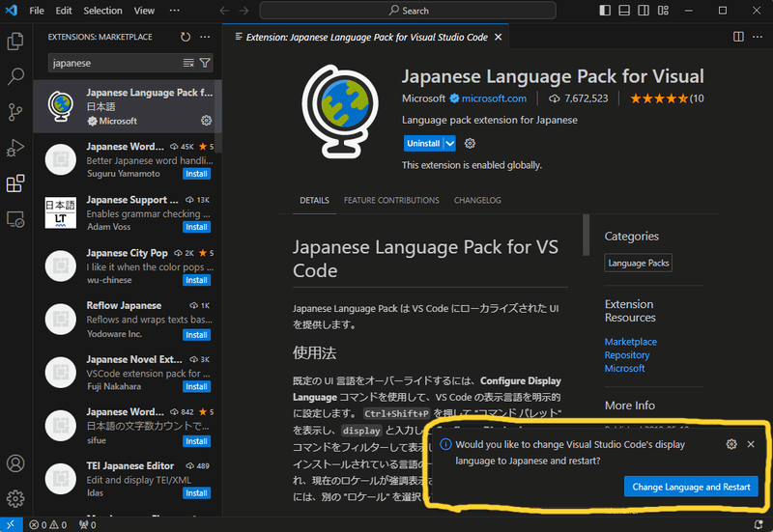Open the Manage gear in activity bar
The height and width of the screenshot is (532, 773).
[x=15, y=499]
